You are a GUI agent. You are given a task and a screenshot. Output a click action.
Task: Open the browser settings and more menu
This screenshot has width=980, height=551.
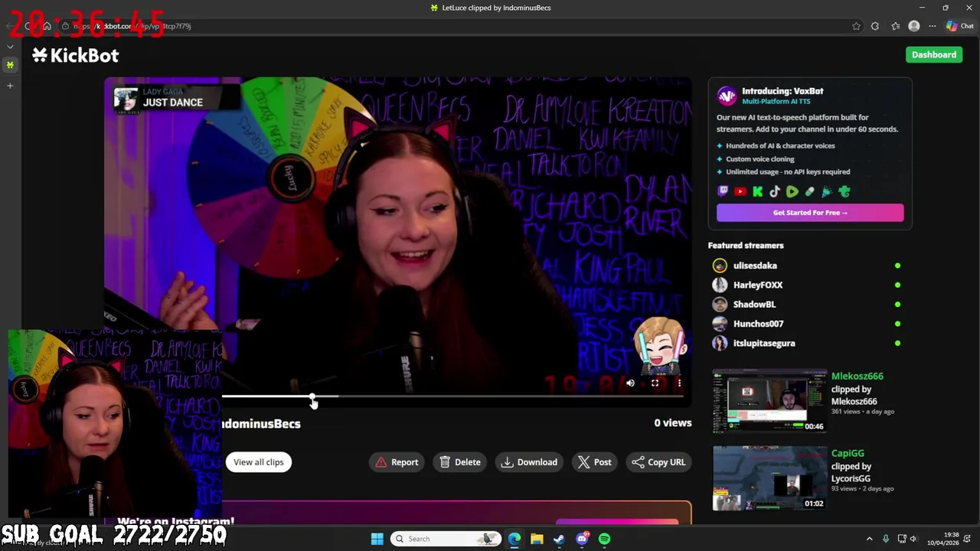coord(932,26)
